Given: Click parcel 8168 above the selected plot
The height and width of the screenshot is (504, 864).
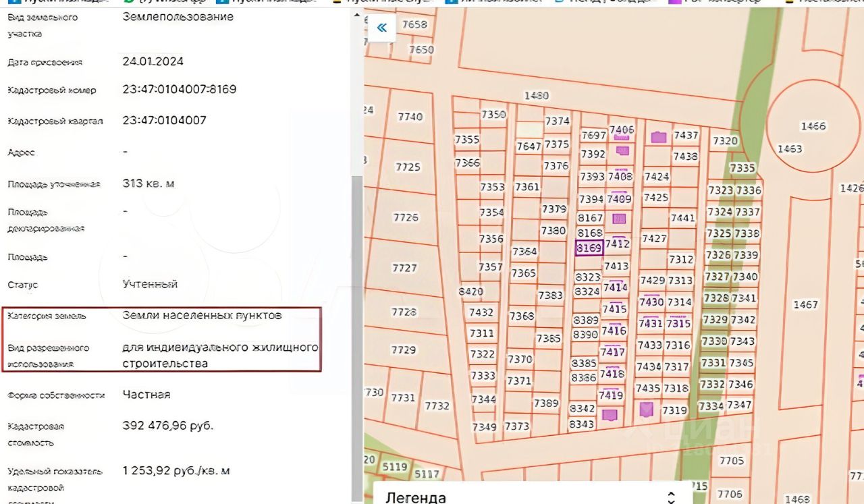Looking at the screenshot, I should pos(590,233).
